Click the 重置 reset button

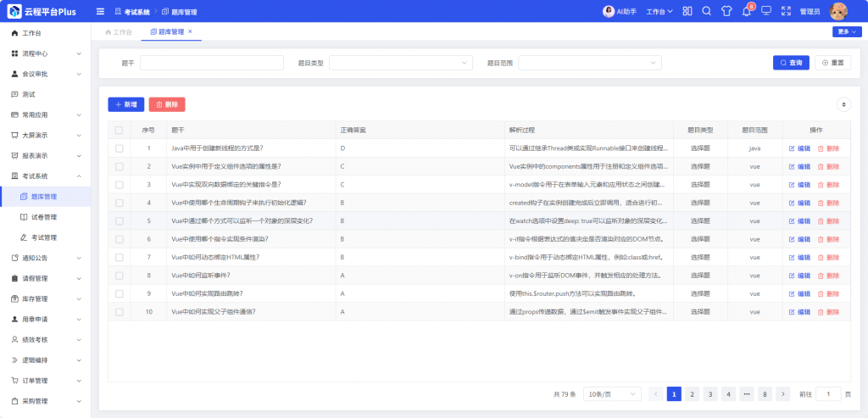[x=832, y=63]
